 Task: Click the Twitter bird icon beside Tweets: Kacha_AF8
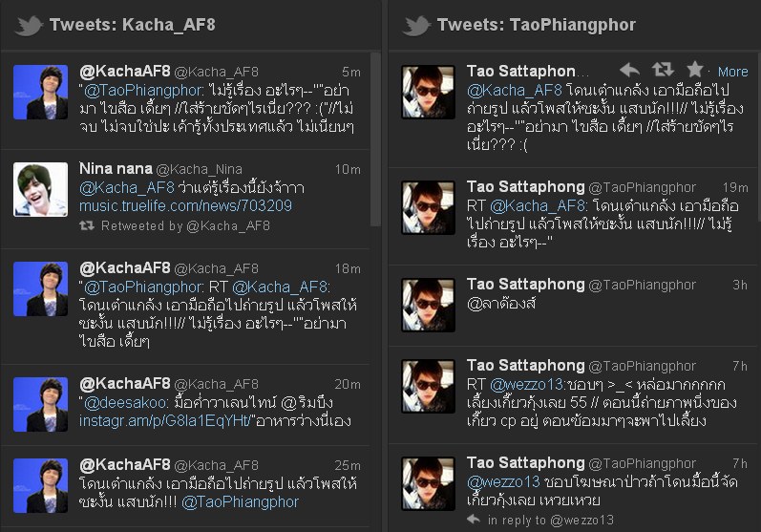[x=29, y=25]
